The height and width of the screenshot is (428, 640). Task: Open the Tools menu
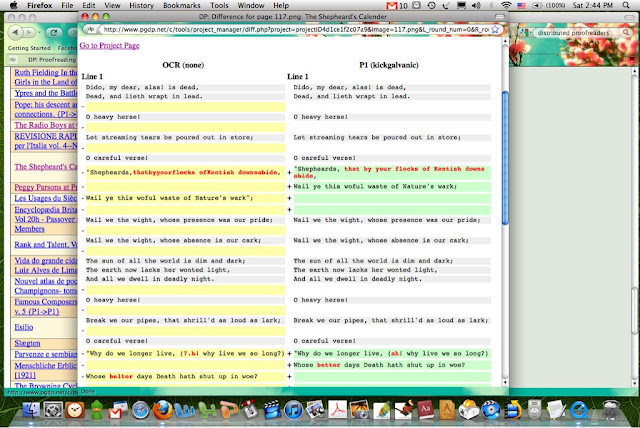point(219,5)
